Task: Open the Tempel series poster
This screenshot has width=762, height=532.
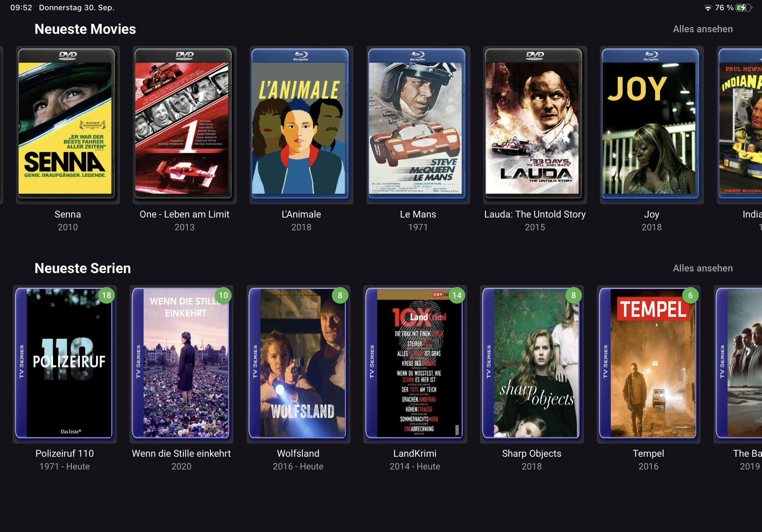Action: [x=649, y=364]
